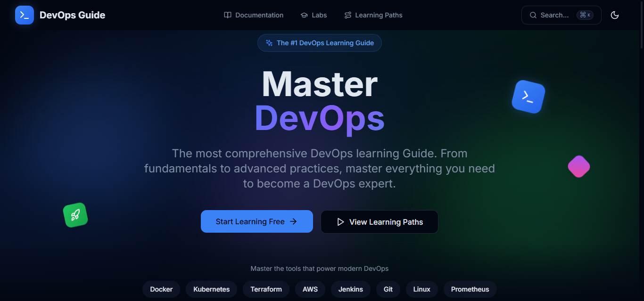
Task: Click the Learning Paths route icon
Action: [x=347, y=15]
